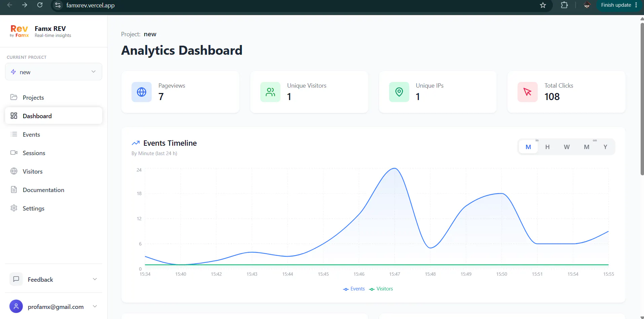The width and height of the screenshot is (644, 319).
Task: Switch timeline to Month (M) range
Action: (x=586, y=147)
